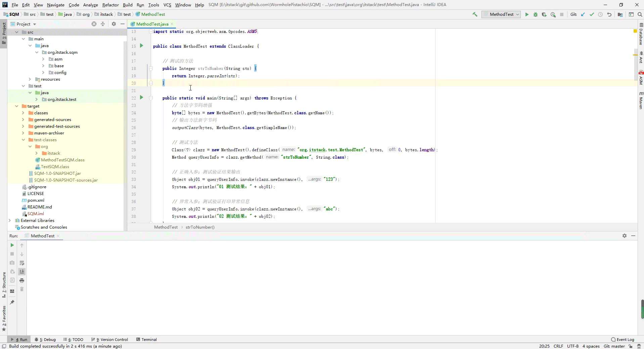
Task: Toggle scroll to end in Run console
Action: 22,272
